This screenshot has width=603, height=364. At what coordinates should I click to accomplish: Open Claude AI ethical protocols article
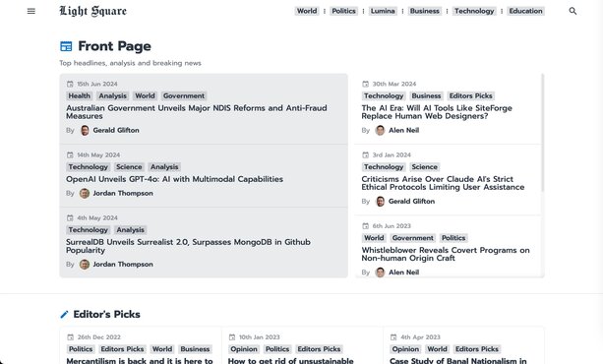coord(443,183)
